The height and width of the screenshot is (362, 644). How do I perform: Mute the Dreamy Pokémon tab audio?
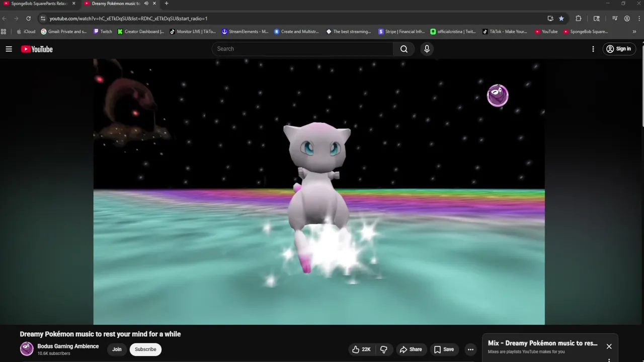click(146, 4)
